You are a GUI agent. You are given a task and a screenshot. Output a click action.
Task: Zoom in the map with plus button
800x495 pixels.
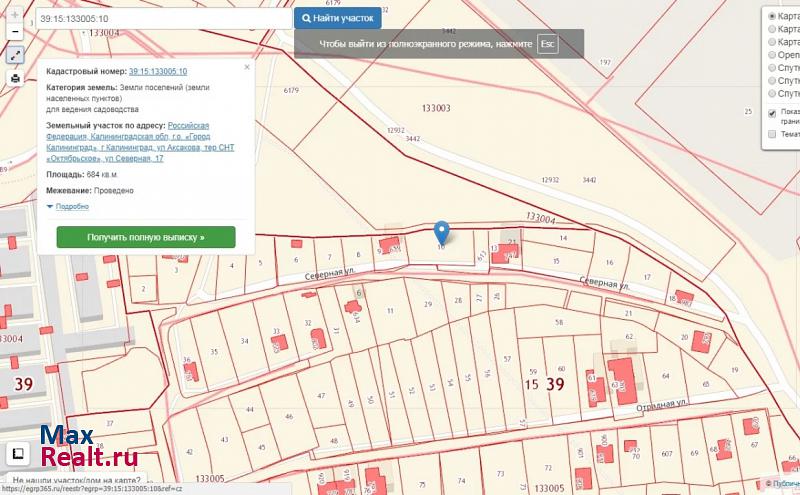pyautogui.click(x=15, y=17)
